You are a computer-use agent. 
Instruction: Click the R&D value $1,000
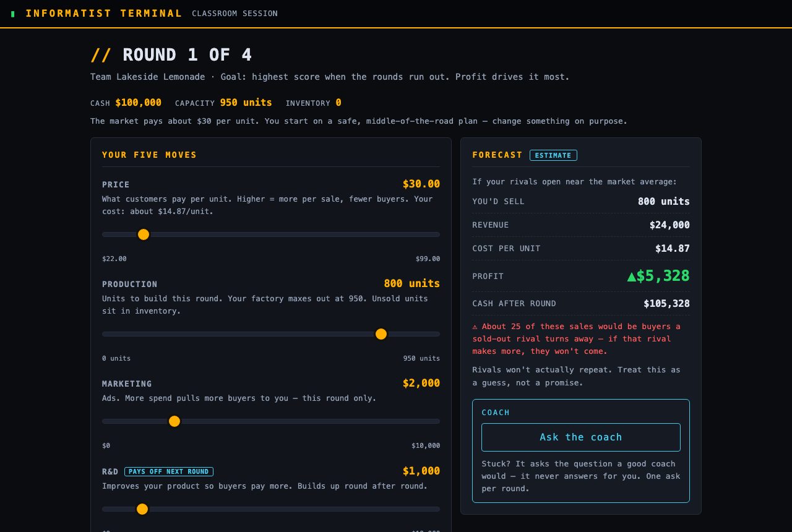point(421,471)
